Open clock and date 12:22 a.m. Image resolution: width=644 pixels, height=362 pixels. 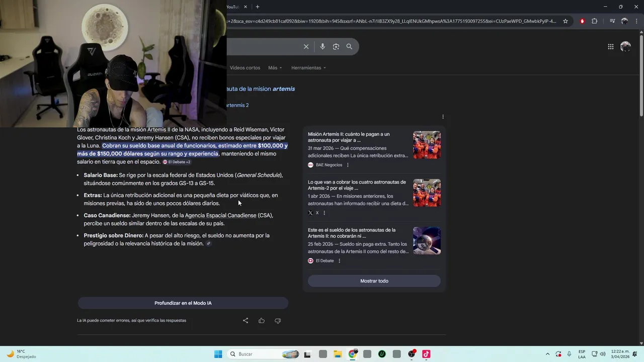[620, 354]
